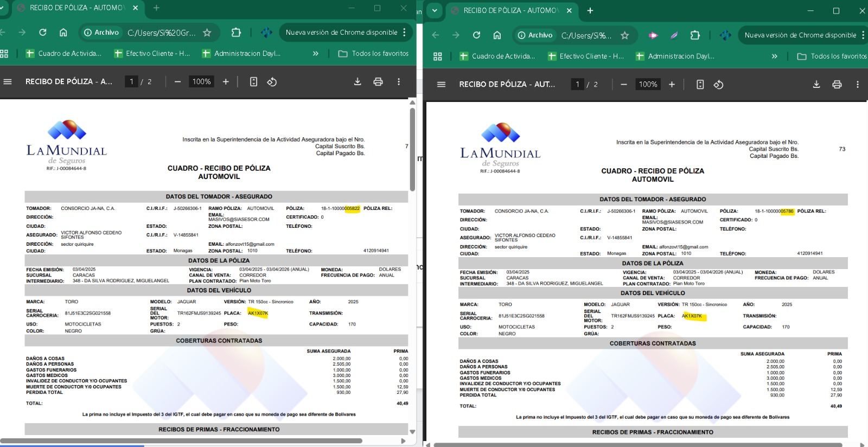This screenshot has height=447, width=868.
Task: Bookmark this page with the star in the left window
Action: point(207,33)
